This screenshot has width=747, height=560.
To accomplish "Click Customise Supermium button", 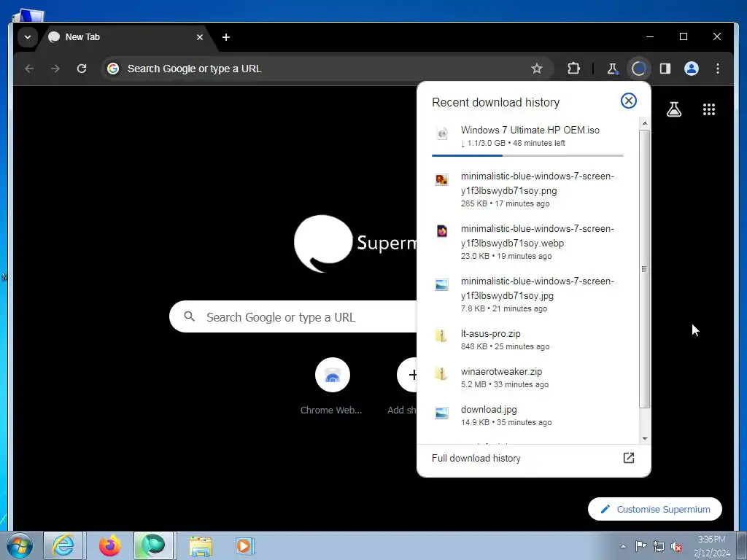I will coord(655,510).
